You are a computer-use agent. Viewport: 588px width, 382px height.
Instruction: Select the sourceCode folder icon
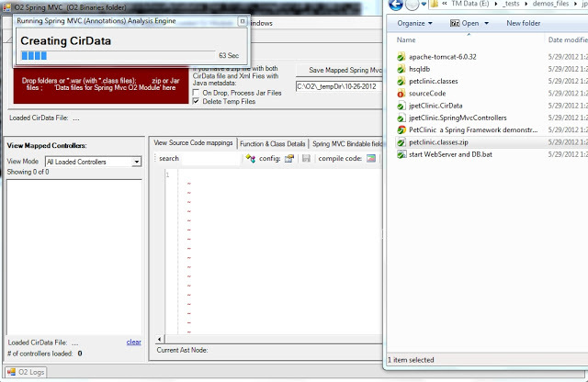click(x=401, y=93)
